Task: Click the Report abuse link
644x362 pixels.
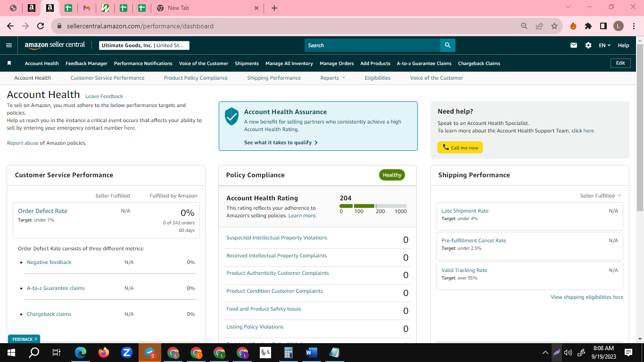Action: pos(23,143)
